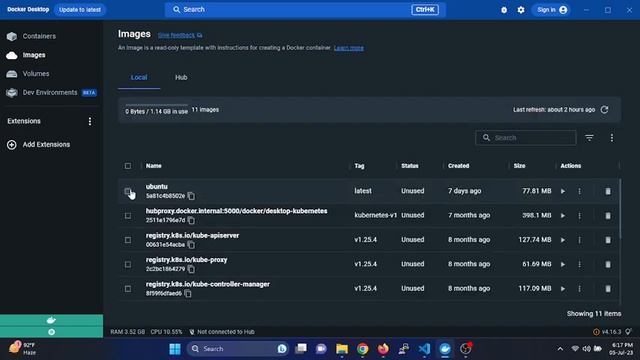640x360 pixels.
Task: Open the images table three-dot menu
Action: click(611, 138)
